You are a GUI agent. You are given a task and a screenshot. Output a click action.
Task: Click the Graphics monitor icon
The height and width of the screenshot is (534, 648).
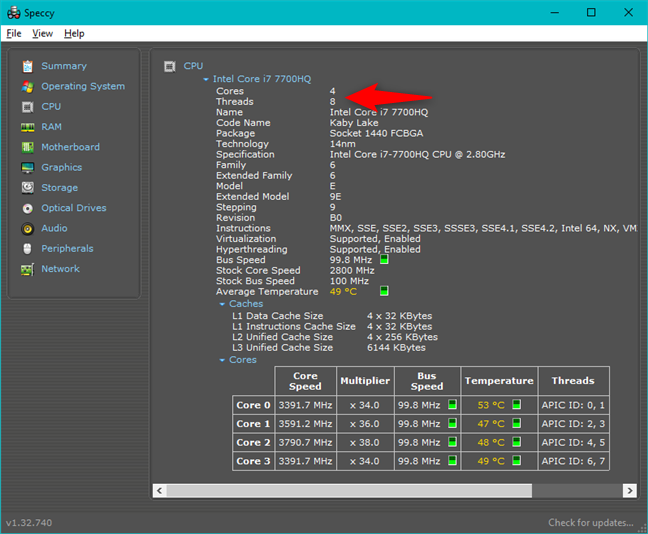tap(28, 167)
